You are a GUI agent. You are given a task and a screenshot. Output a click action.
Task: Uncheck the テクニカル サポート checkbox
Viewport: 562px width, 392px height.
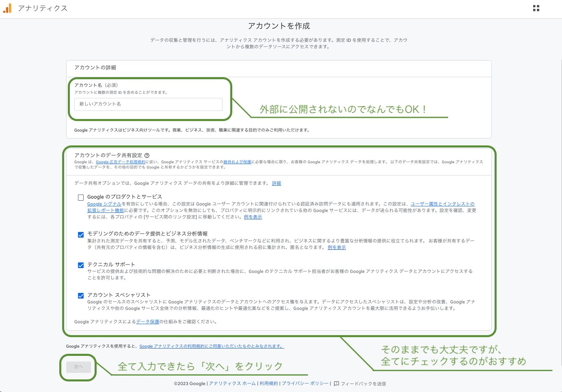click(81, 265)
